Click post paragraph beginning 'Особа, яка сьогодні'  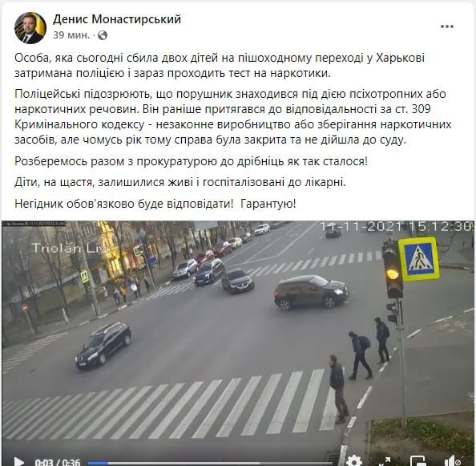pos(220,66)
